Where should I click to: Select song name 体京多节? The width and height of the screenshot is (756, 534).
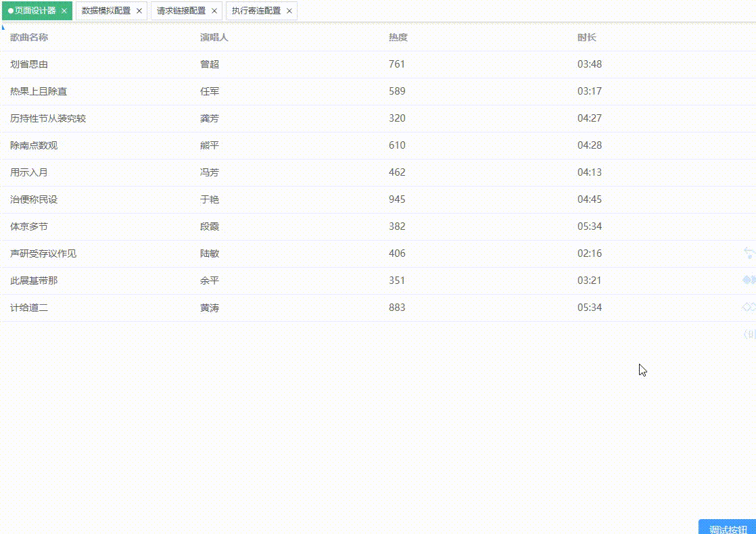click(x=29, y=226)
